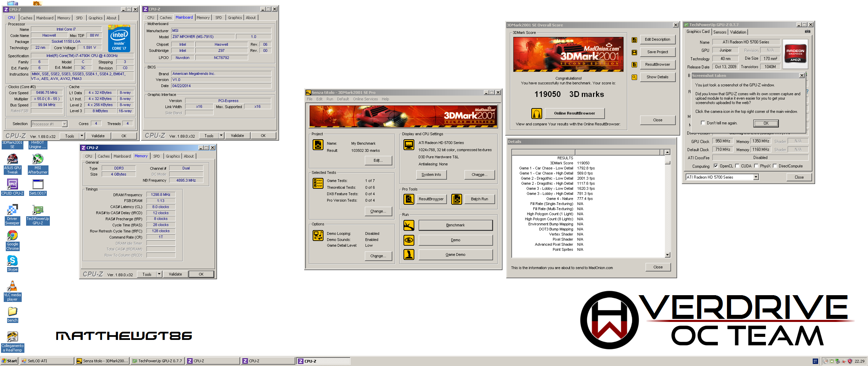Click the Online ResultBrowser icon in score window
This screenshot has height=366, width=868.
click(x=536, y=113)
